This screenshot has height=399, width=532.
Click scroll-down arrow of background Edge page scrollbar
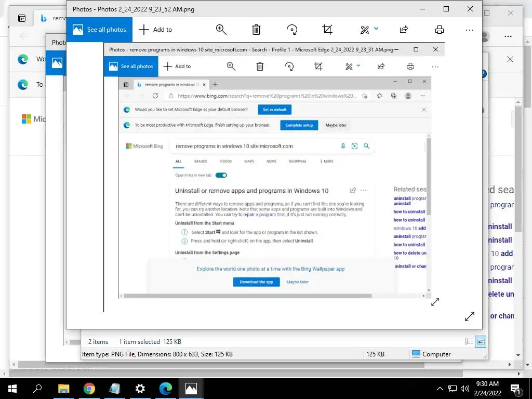tap(518, 355)
